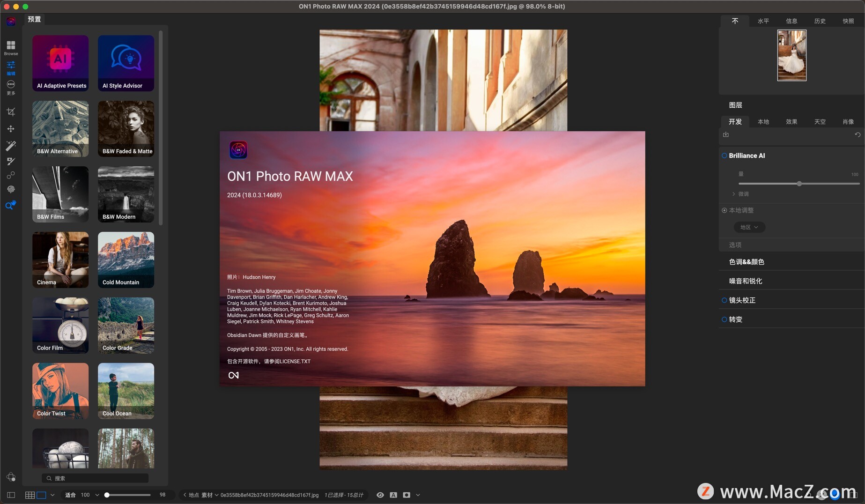Viewport: 865px width, 504px height.
Task: Open the Cinema preset category
Action: pyautogui.click(x=60, y=260)
